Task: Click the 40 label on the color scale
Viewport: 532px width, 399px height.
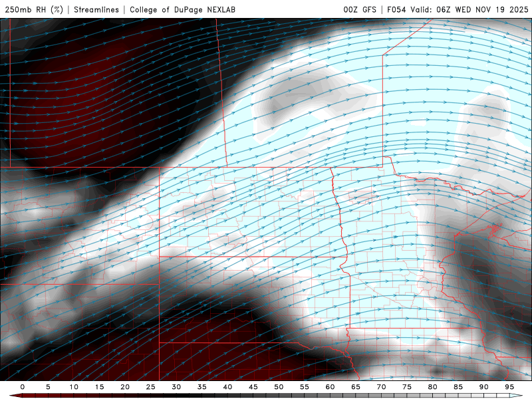Action: pyautogui.click(x=227, y=387)
